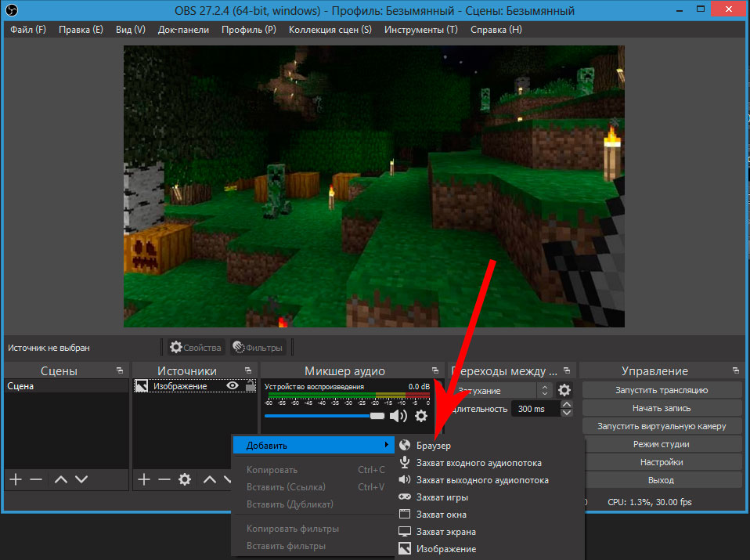Screen dimensions: 750x560
Task: Open transition properties gear
Action: 564,390
